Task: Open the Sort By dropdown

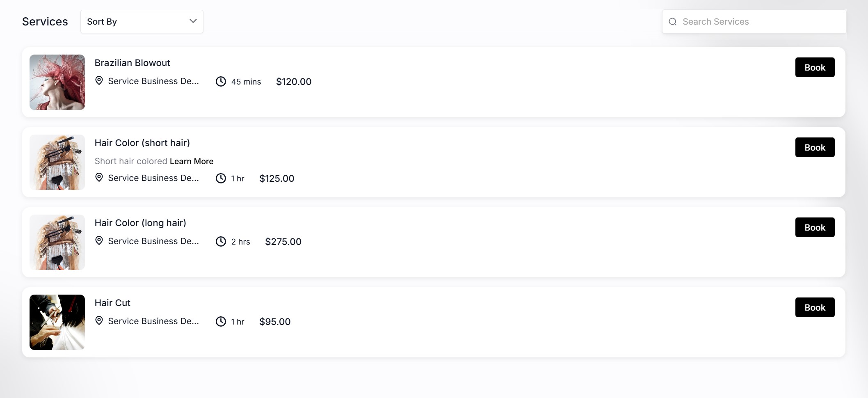Action: click(142, 22)
